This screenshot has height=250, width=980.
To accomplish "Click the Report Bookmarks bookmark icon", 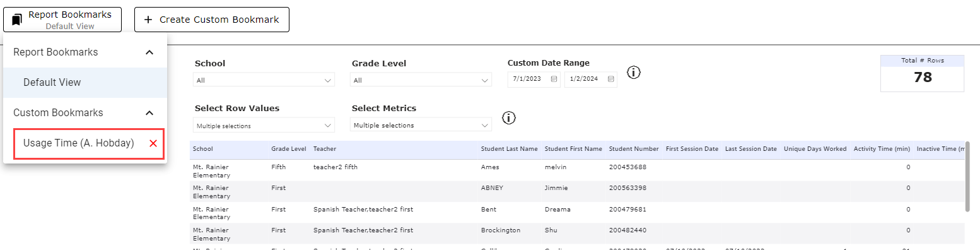I will point(17,20).
